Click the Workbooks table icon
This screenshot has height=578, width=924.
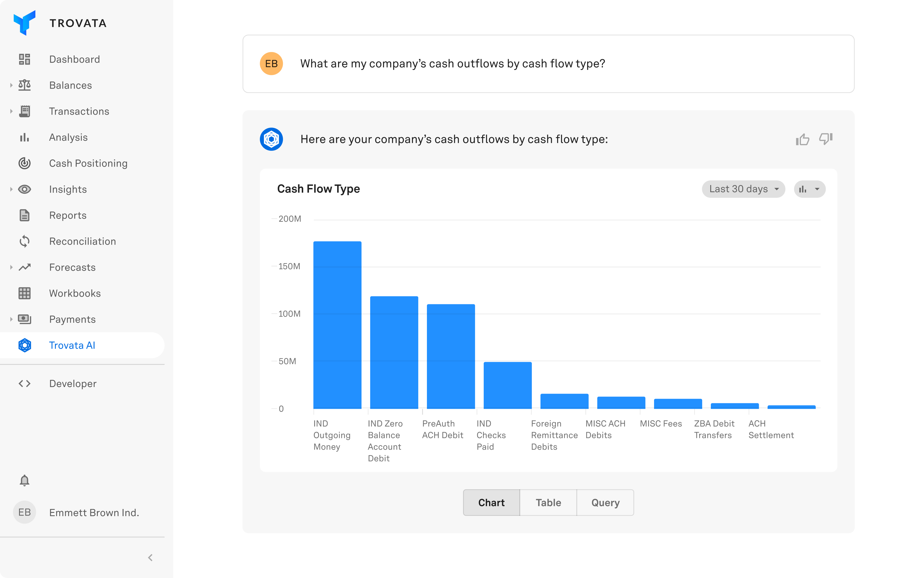[x=24, y=293]
